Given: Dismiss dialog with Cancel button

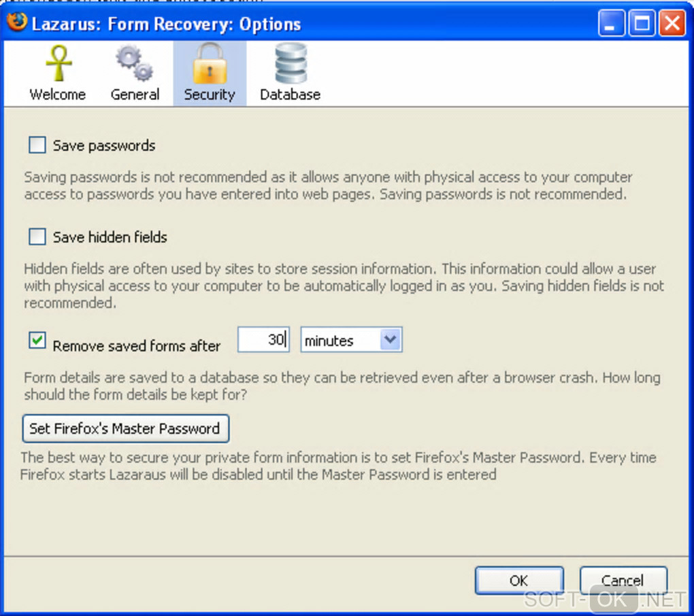Looking at the screenshot, I should pos(623,580).
